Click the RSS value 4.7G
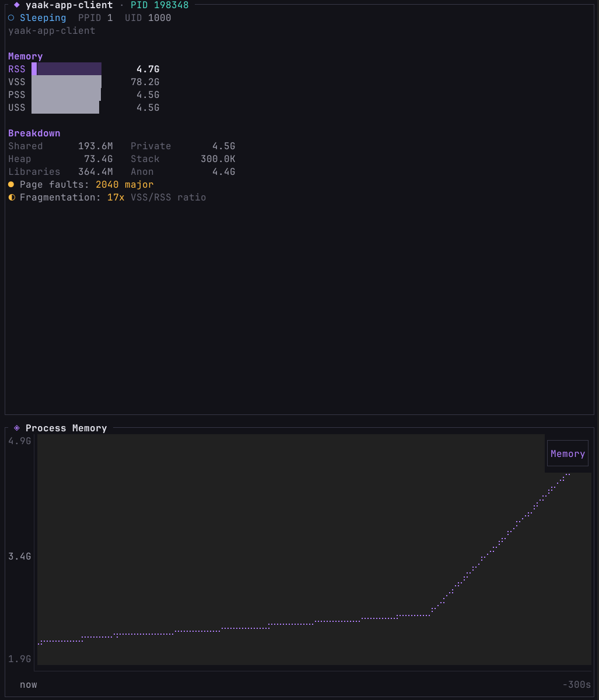 [x=148, y=69]
